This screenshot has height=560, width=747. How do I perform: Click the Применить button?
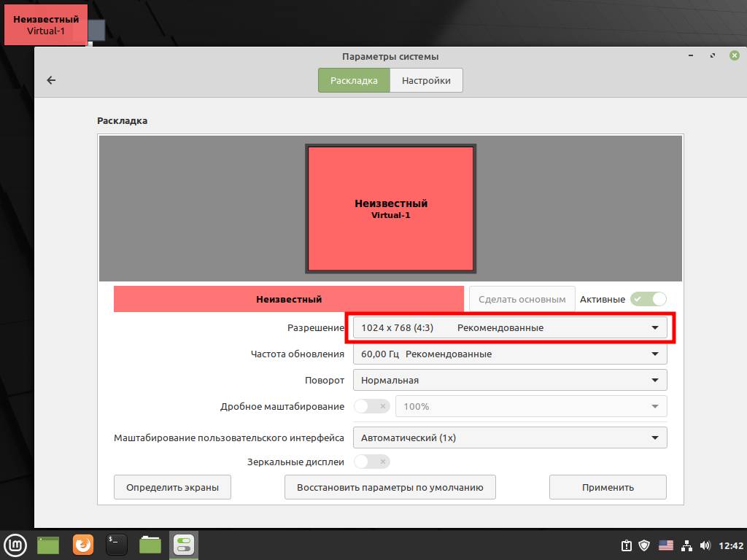pos(608,487)
